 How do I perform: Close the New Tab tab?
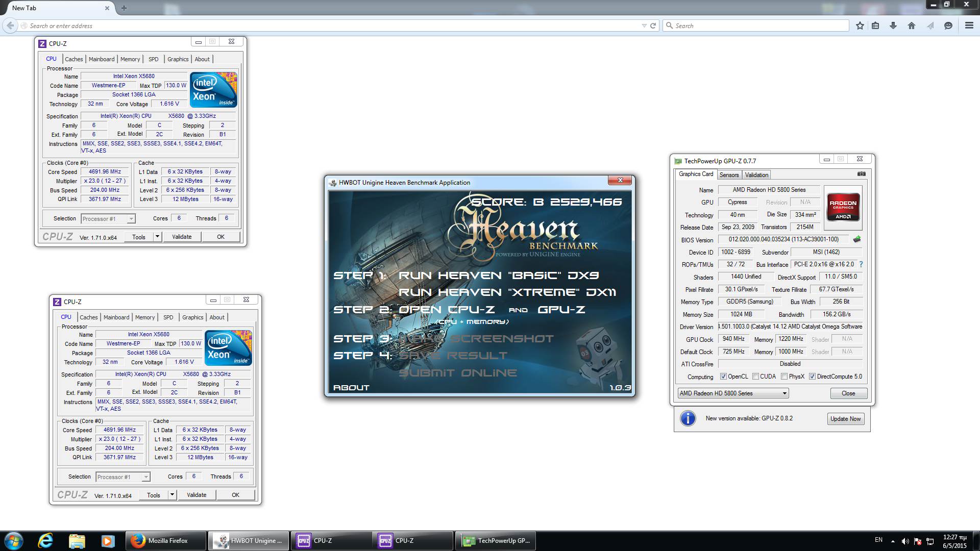tap(107, 8)
